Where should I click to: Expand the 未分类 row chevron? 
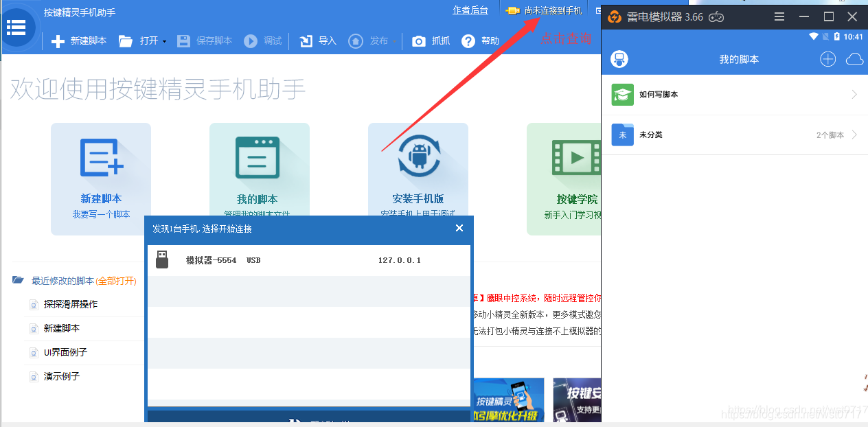(x=854, y=135)
